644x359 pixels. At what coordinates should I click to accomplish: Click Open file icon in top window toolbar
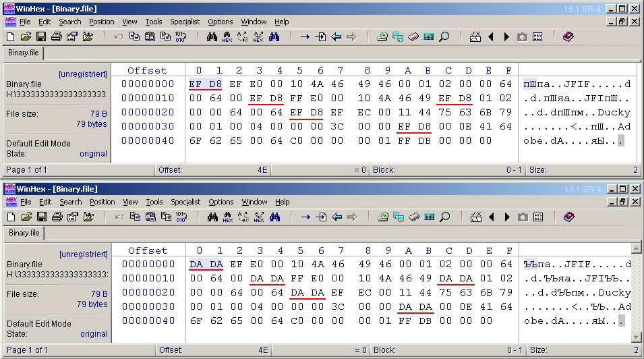click(26, 37)
